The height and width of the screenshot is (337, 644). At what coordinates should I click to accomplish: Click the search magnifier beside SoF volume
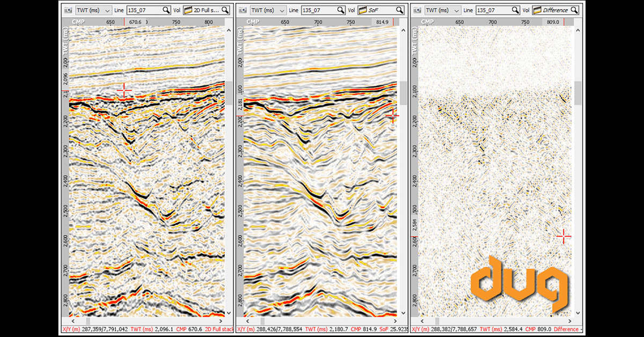pyautogui.click(x=400, y=10)
